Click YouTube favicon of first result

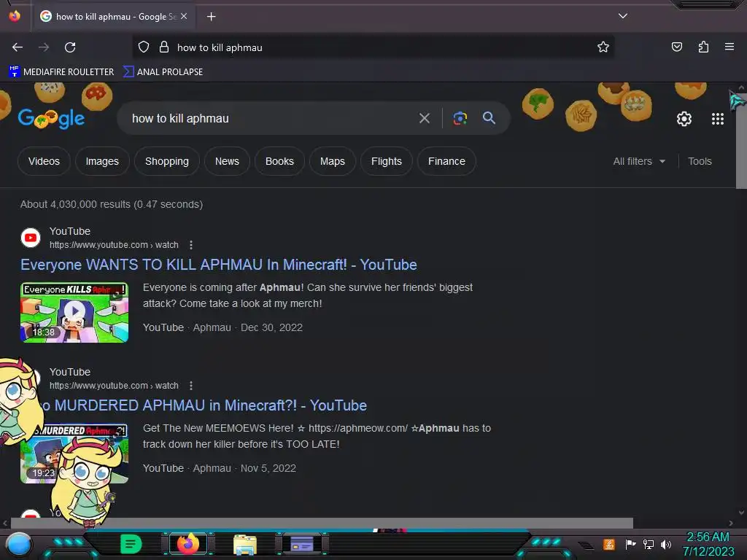pos(31,238)
